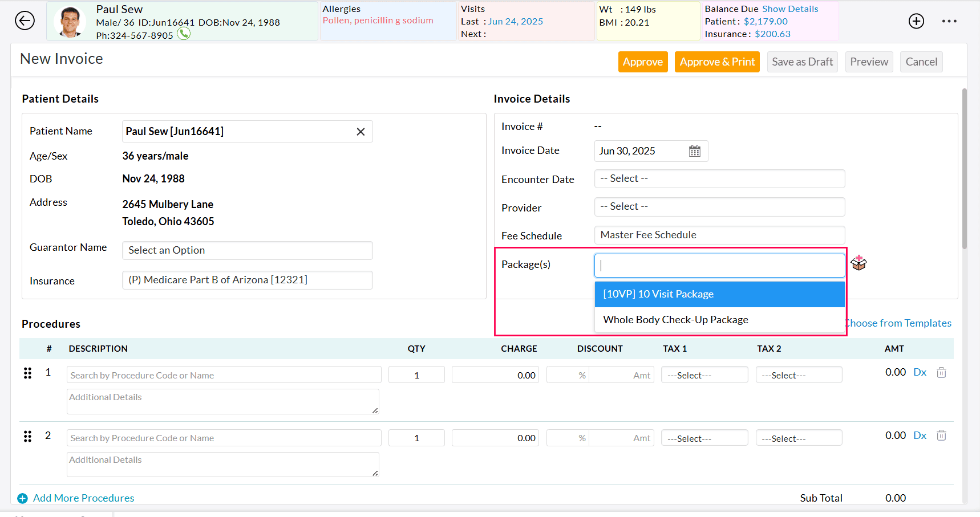Open the Choose from Templates link

898,323
